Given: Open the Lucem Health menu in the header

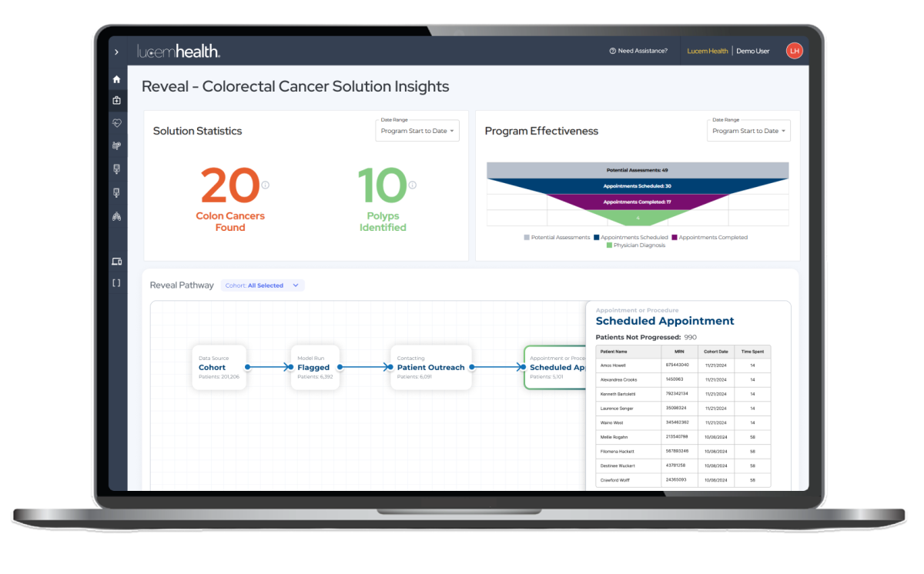Looking at the screenshot, I should click(707, 51).
